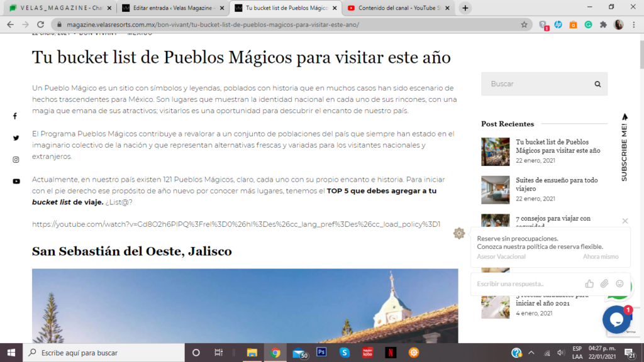Close the chat notification popup

coord(625,221)
